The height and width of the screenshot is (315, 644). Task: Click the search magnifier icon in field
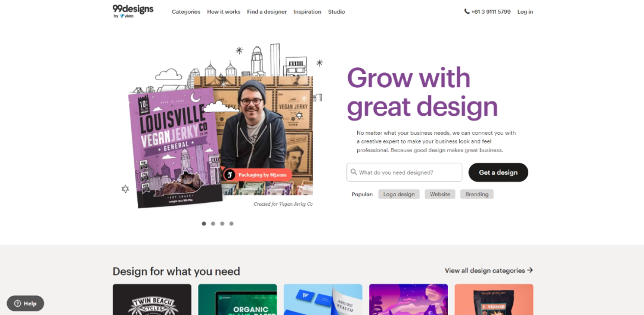click(x=354, y=172)
